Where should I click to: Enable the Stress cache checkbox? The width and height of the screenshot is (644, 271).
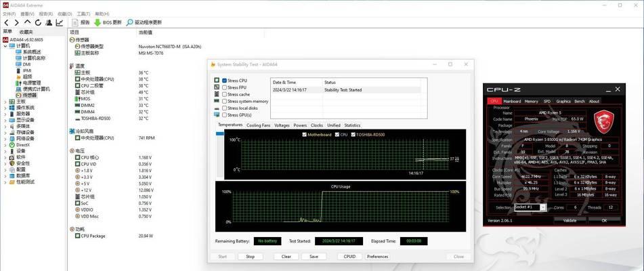(224, 94)
